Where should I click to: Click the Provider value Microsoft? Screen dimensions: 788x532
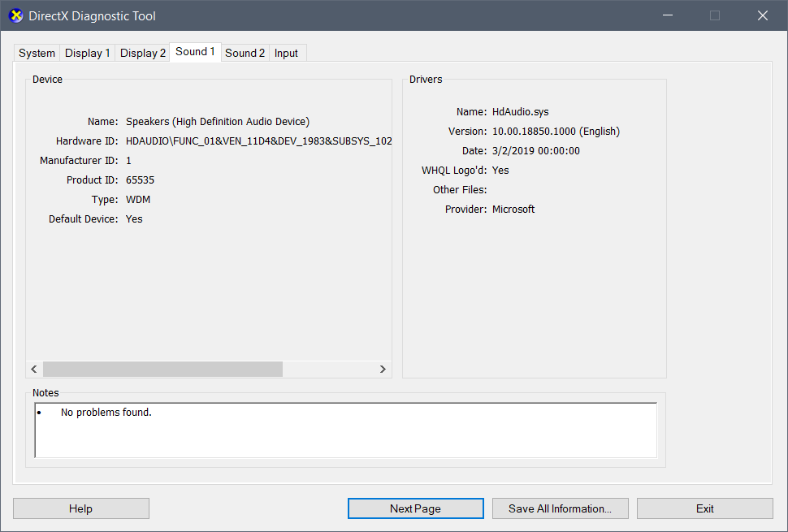[513, 209]
